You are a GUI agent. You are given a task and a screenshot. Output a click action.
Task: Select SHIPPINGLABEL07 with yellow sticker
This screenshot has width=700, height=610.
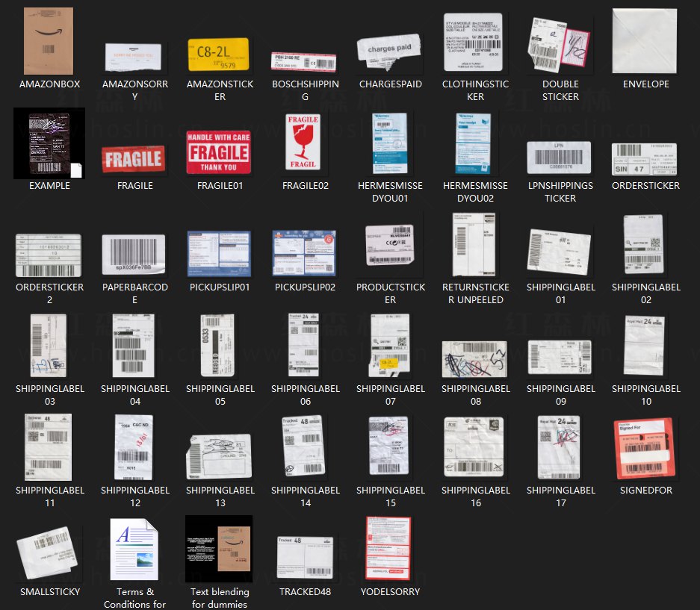pos(389,346)
